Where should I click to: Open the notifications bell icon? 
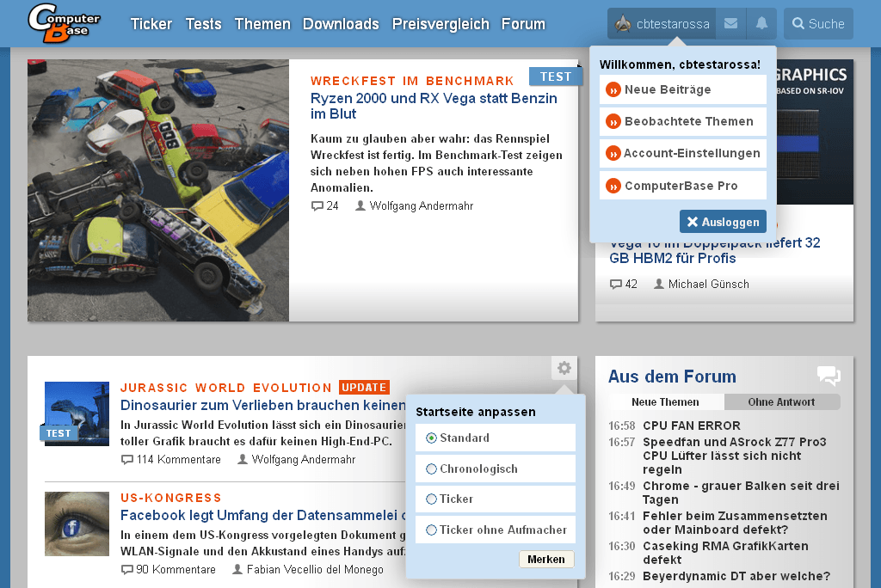762,23
